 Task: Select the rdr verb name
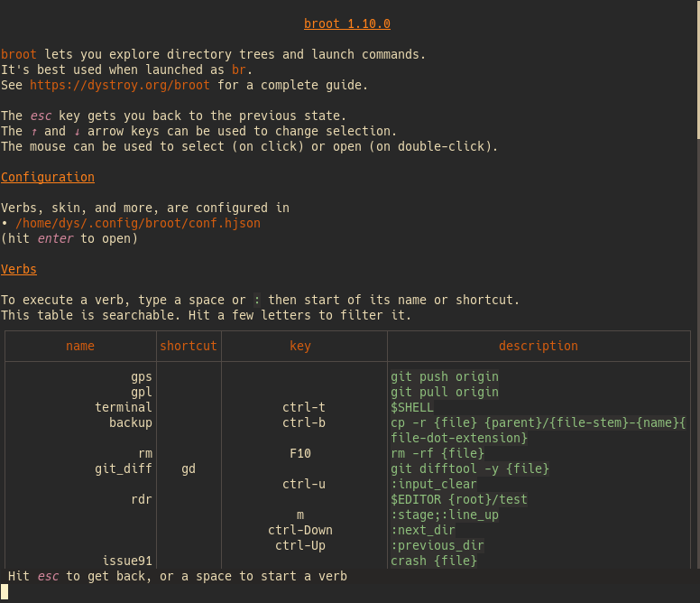click(141, 499)
